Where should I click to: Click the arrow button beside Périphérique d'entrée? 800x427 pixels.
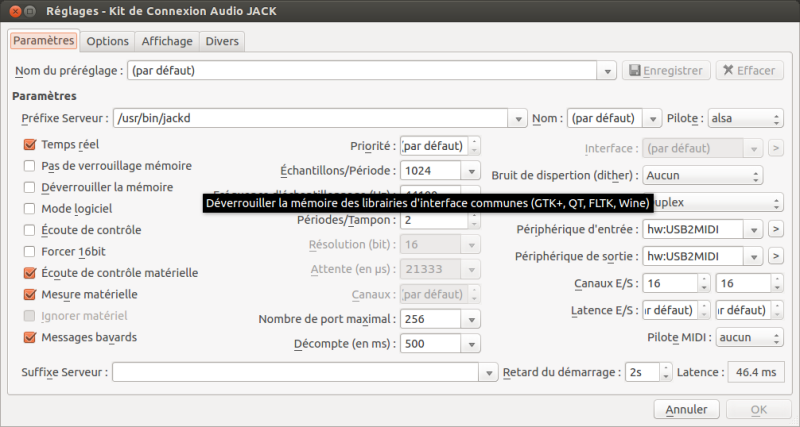(x=776, y=230)
